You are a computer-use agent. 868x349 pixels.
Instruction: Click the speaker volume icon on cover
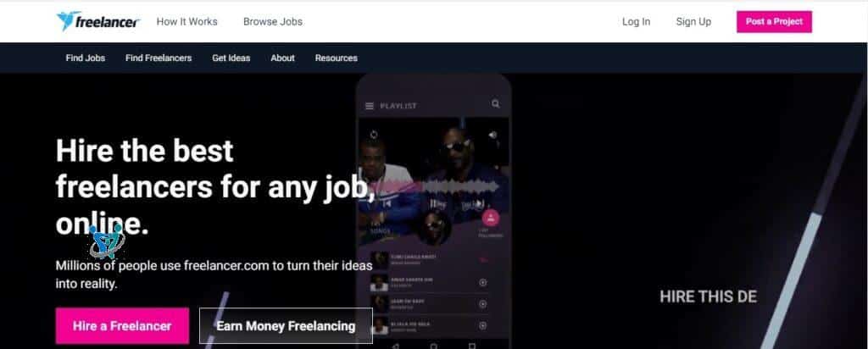tap(492, 135)
